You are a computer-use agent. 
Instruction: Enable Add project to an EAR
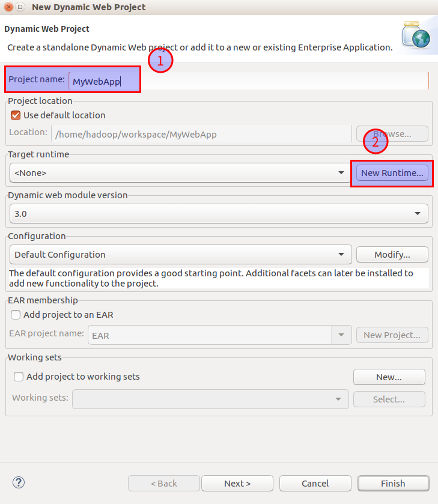pos(16,315)
